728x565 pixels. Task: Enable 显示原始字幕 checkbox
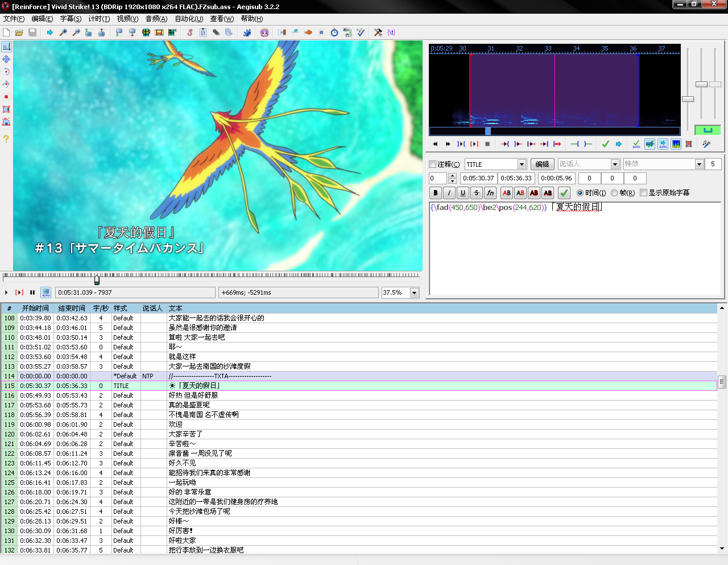coord(644,193)
